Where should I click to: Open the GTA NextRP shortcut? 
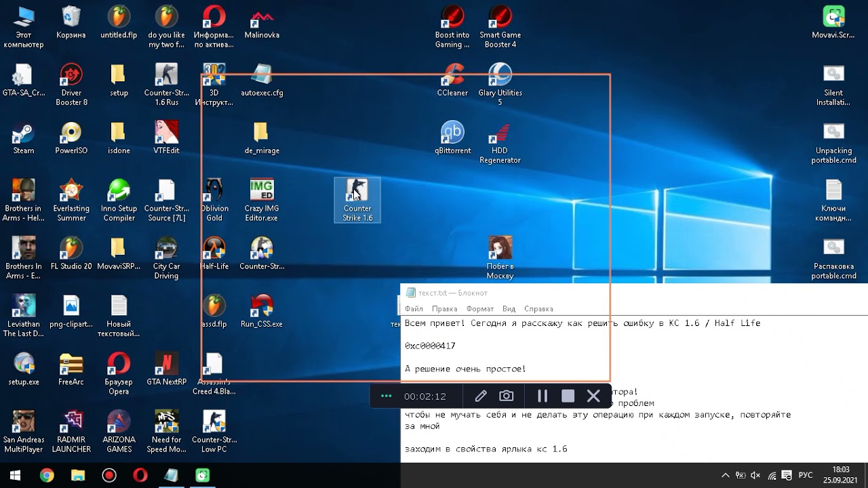pos(166,369)
